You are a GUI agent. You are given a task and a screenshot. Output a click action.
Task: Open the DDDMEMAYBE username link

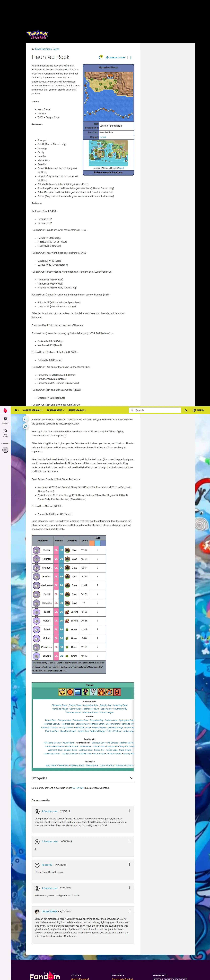[49, 912]
